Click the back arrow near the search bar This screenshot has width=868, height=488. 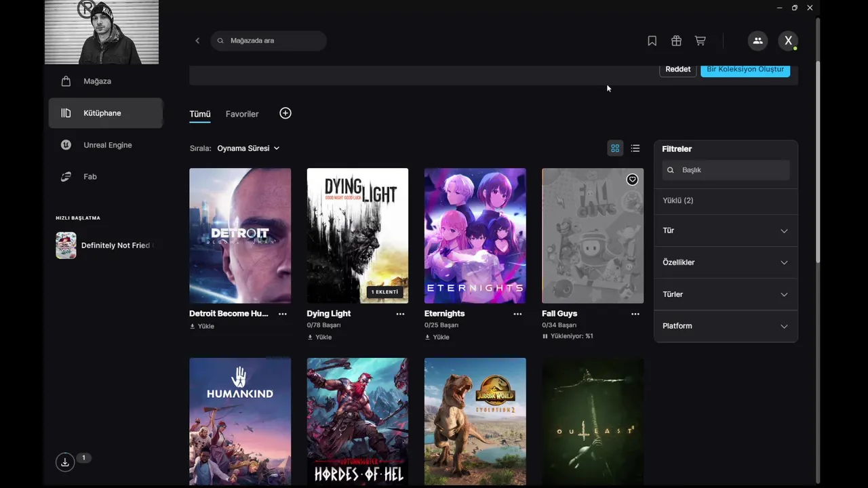coord(197,41)
